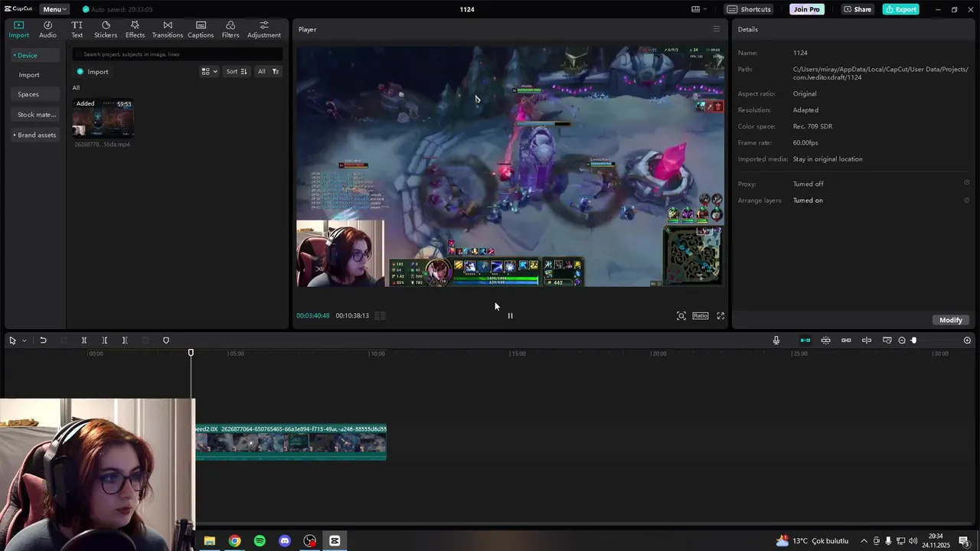The image size is (980, 551).
Task: Open the Stickers tab
Action: coord(106,30)
